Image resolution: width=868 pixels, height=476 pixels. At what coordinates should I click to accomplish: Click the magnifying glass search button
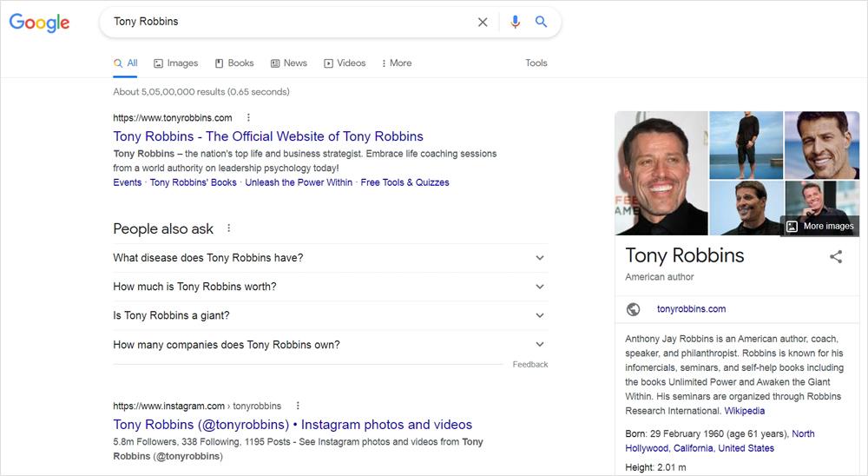[x=541, y=22]
